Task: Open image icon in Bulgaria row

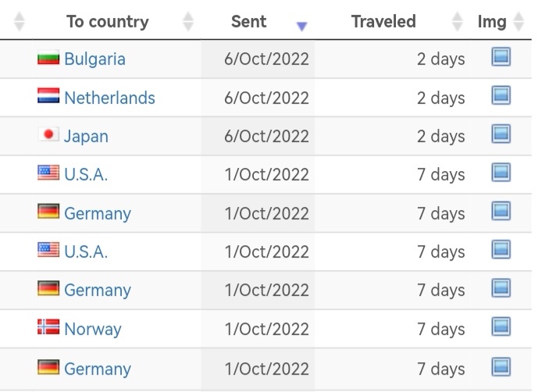Action: pyautogui.click(x=501, y=57)
